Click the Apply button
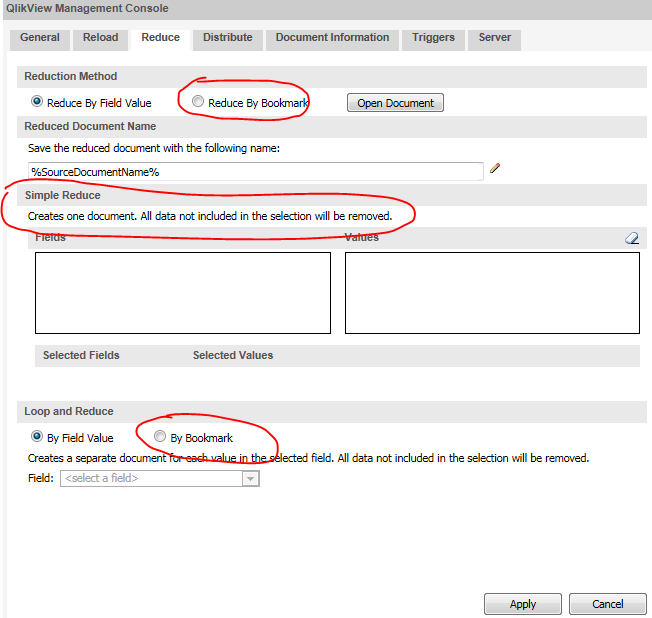This screenshot has width=652, height=618. click(x=523, y=604)
